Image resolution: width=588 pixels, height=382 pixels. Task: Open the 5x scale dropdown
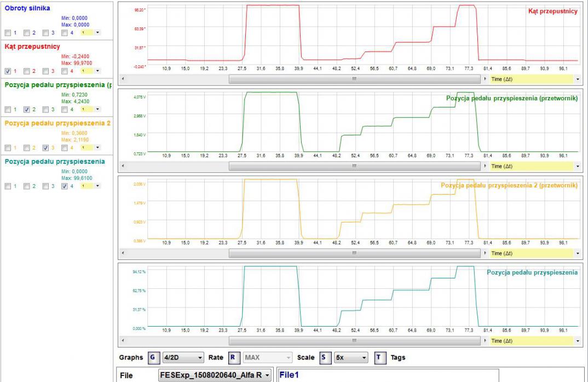pyautogui.click(x=351, y=357)
